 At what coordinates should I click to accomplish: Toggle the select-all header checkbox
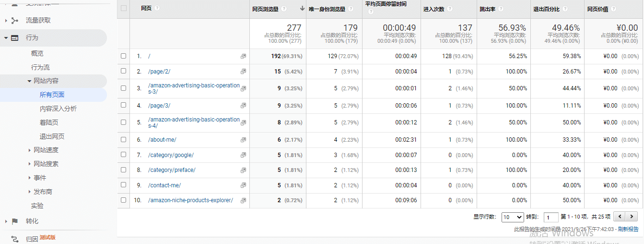click(x=124, y=8)
